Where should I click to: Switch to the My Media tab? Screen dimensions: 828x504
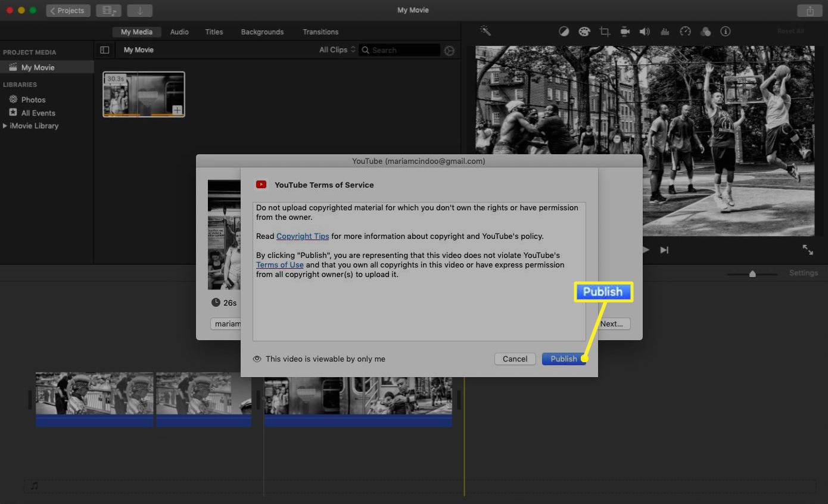click(136, 32)
